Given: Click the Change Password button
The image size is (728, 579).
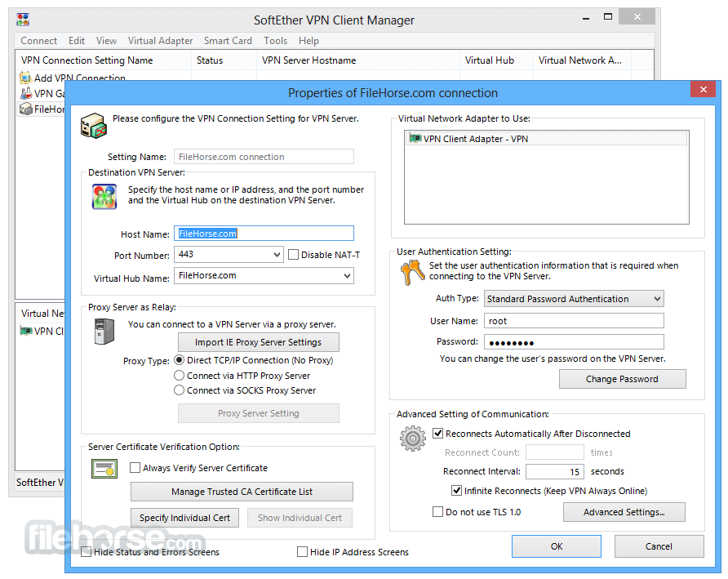Looking at the screenshot, I should click(622, 379).
